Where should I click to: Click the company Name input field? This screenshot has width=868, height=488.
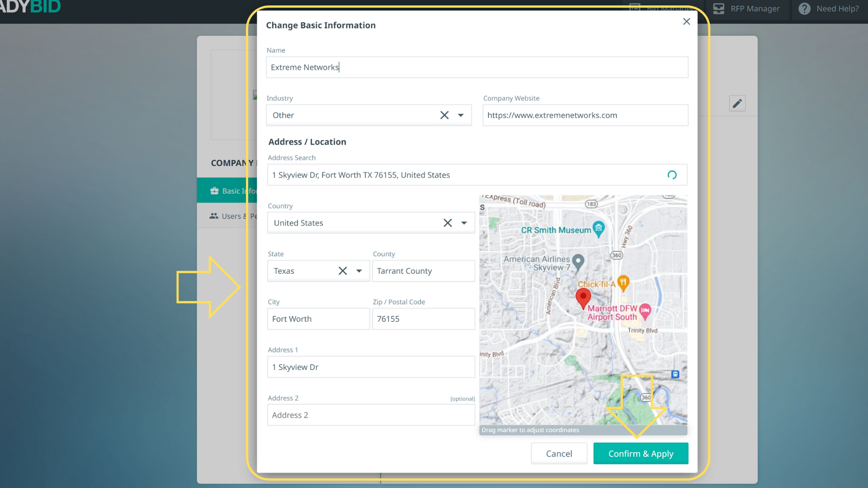(x=476, y=67)
